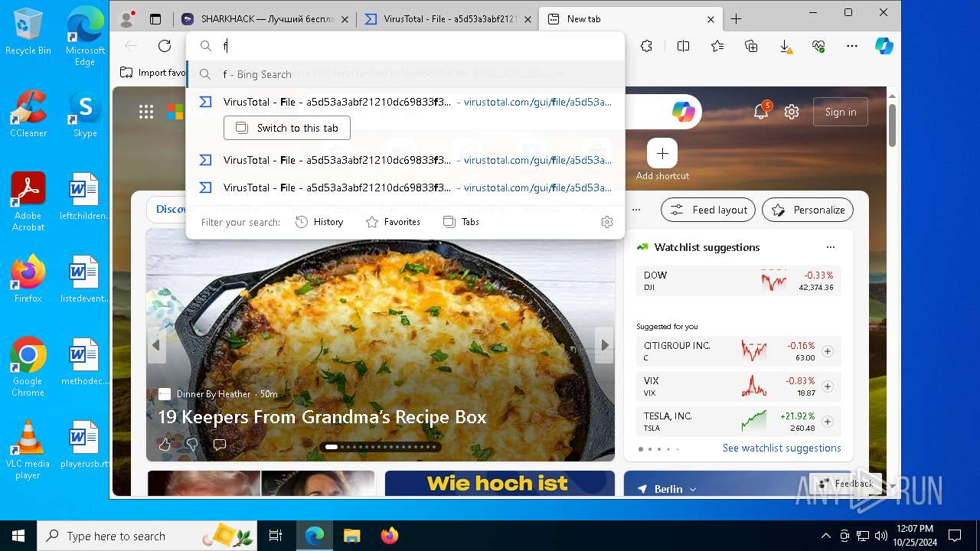This screenshot has width=980, height=551.
Task: Open Extensions puzzle icon in toolbar
Action: click(647, 46)
